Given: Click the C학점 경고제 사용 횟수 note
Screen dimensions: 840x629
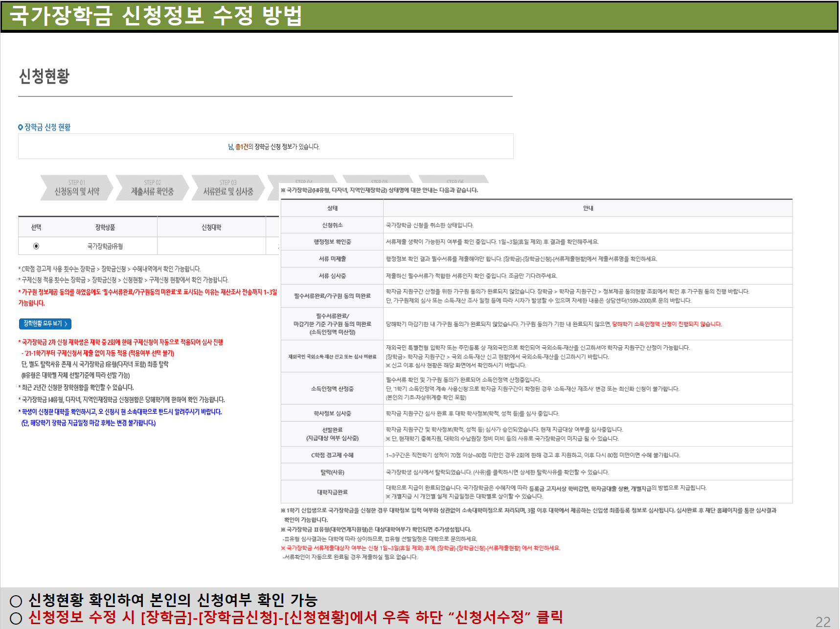Looking at the screenshot, I should pos(110,269).
